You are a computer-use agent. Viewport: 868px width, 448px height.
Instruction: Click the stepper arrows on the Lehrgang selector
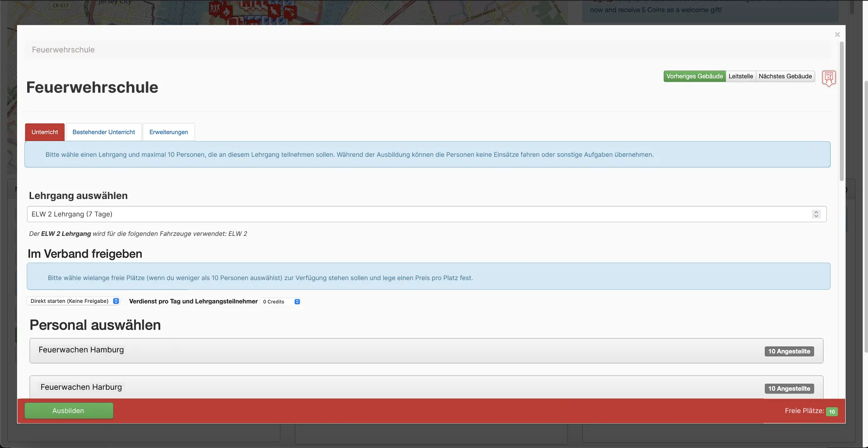[816, 214]
